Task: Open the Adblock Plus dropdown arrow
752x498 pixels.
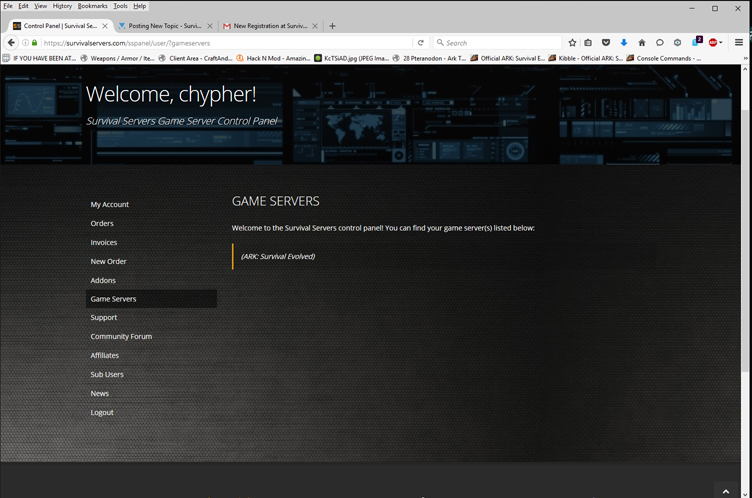Action: pos(721,43)
